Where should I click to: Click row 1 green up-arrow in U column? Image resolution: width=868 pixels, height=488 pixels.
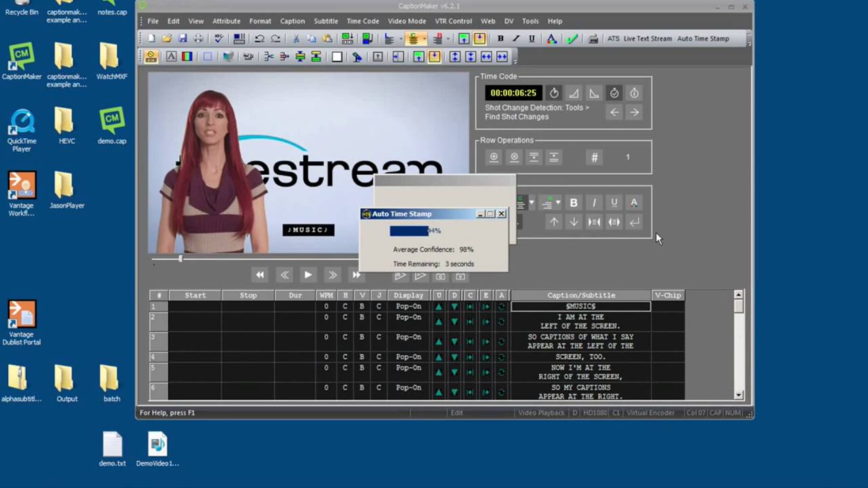[x=439, y=306]
